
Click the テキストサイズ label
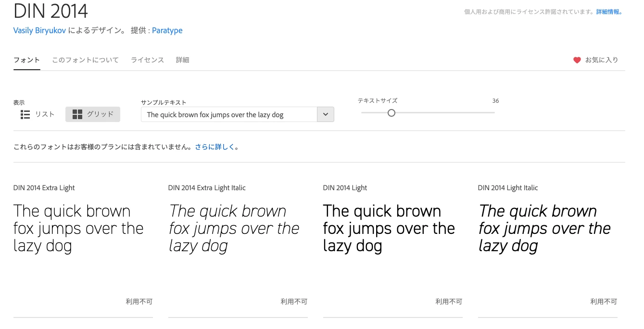[378, 101]
